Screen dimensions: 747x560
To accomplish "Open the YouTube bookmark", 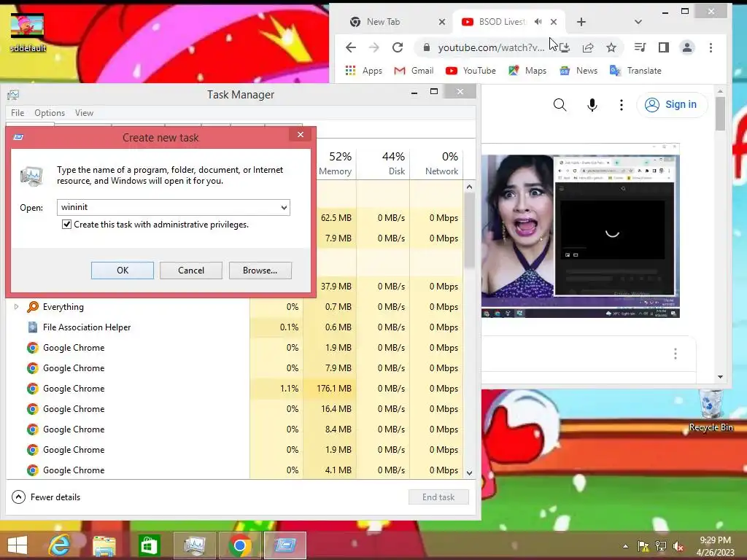I will [471, 71].
